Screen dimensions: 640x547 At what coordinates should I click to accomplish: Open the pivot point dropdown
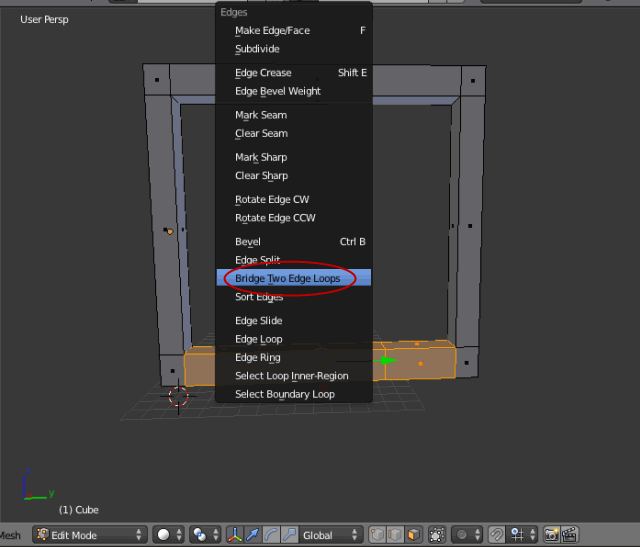coord(205,535)
